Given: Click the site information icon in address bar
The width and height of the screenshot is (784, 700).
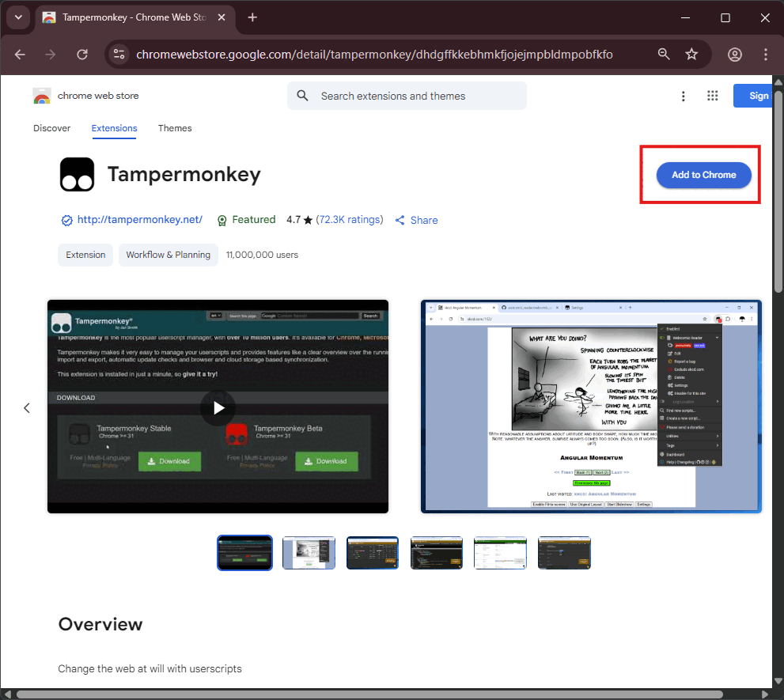Looking at the screenshot, I should point(119,55).
